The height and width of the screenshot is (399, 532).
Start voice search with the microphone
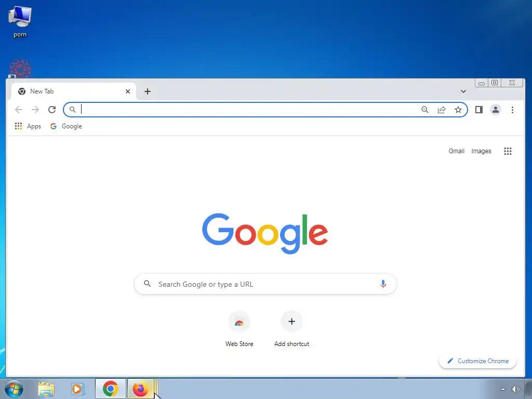[x=383, y=284]
